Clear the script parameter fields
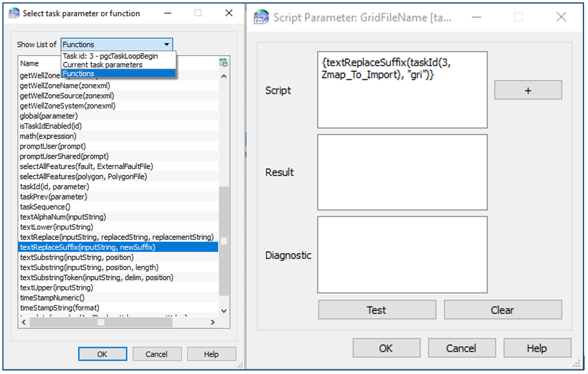Viewport: 588px width, 374px height. click(x=502, y=310)
